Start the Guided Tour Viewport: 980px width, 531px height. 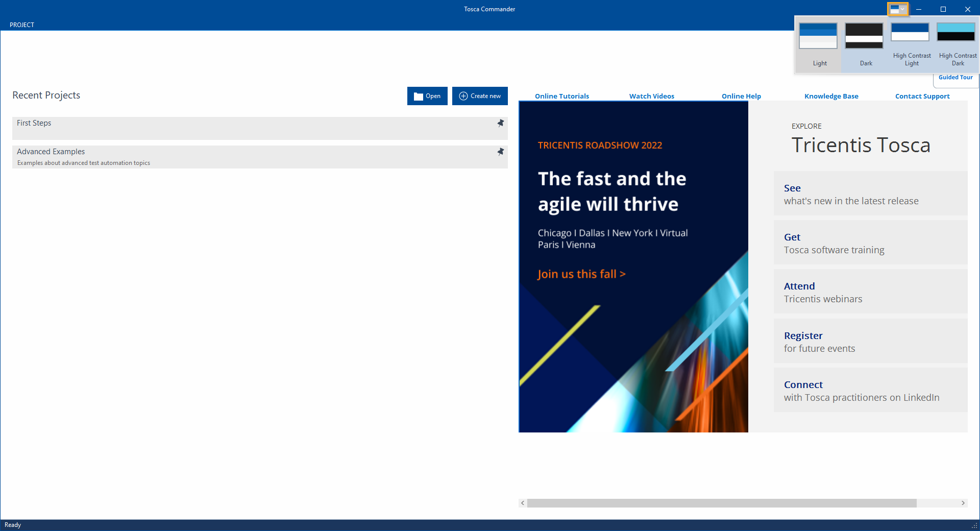[955, 78]
